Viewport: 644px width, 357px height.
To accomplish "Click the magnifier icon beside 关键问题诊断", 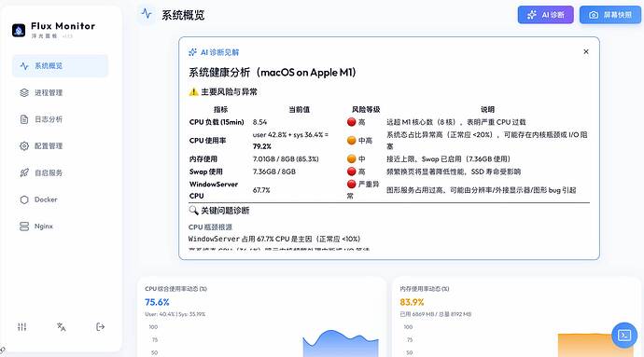I will pyautogui.click(x=193, y=211).
